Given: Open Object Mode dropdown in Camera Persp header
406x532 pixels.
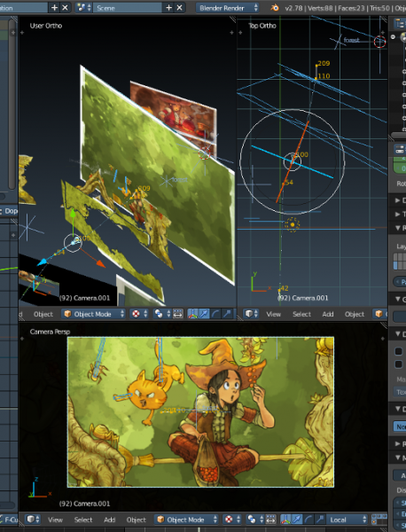Looking at the screenshot, I should coord(186,520).
